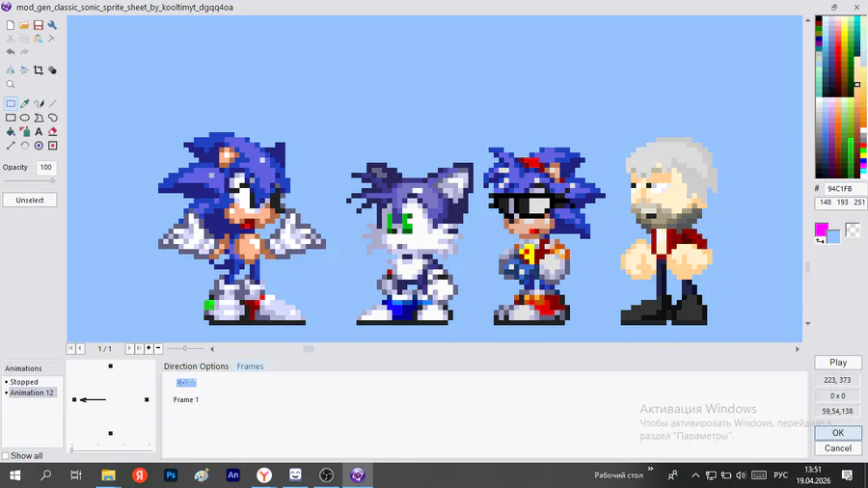Image resolution: width=868 pixels, height=488 pixels.
Task: Click the canvas scroll-down arrow
Action: [807, 324]
